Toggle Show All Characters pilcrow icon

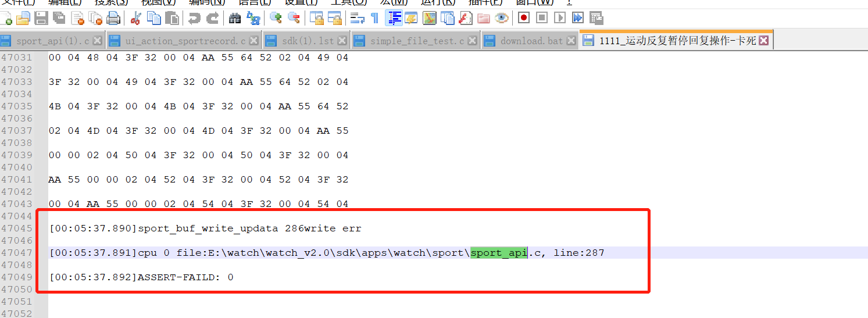(375, 19)
